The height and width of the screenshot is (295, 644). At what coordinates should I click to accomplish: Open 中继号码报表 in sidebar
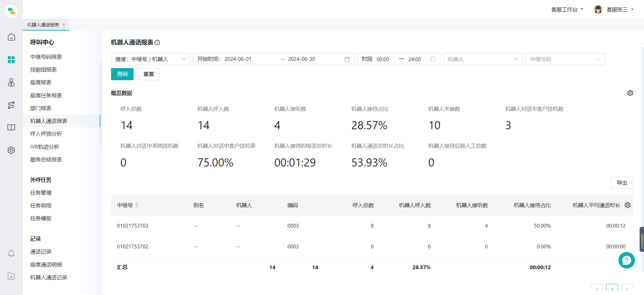46,57
